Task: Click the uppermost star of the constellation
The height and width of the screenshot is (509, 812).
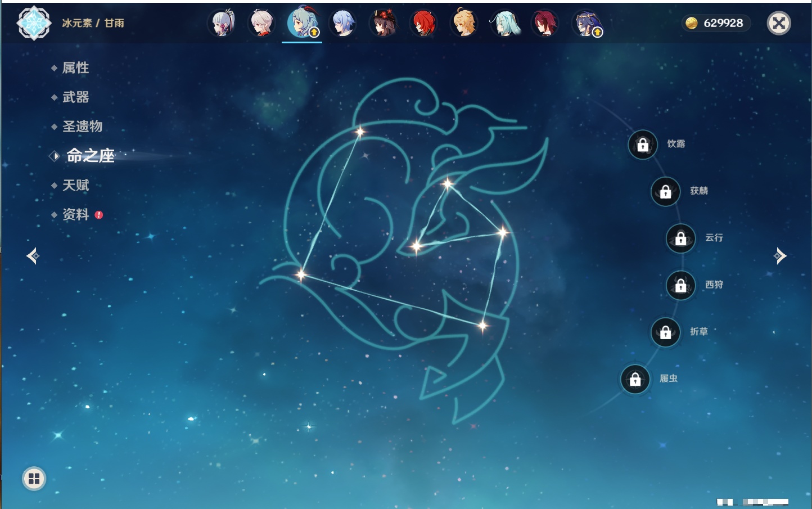Action: click(360, 132)
